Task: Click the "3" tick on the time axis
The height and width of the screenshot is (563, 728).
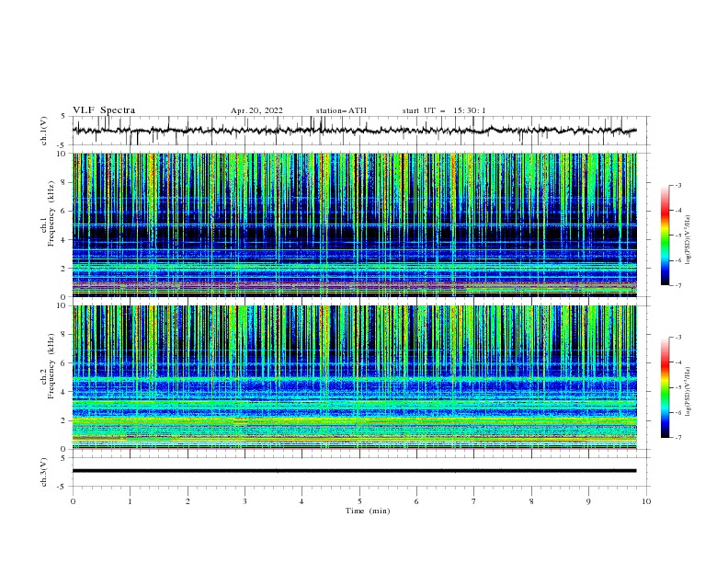Action: [245, 501]
